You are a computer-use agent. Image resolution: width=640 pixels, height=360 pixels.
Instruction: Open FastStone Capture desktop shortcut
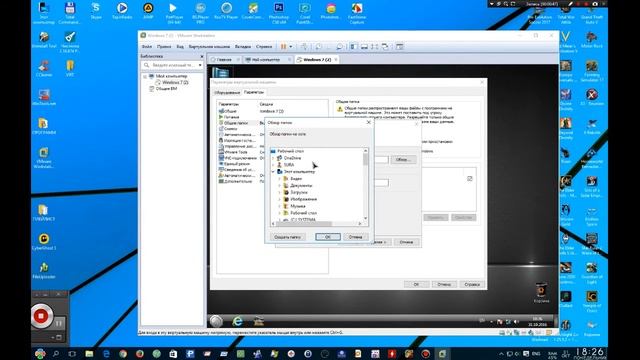pyautogui.click(x=357, y=12)
